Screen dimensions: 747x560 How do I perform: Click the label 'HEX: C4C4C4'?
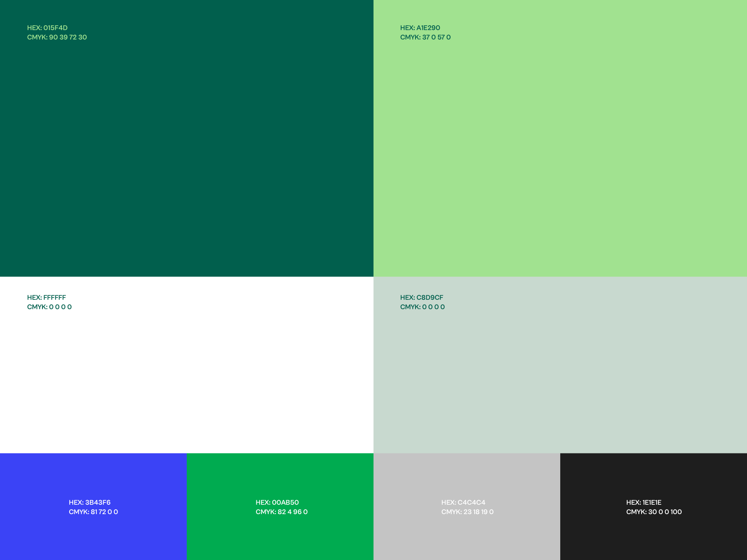click(x=463, y=502)
